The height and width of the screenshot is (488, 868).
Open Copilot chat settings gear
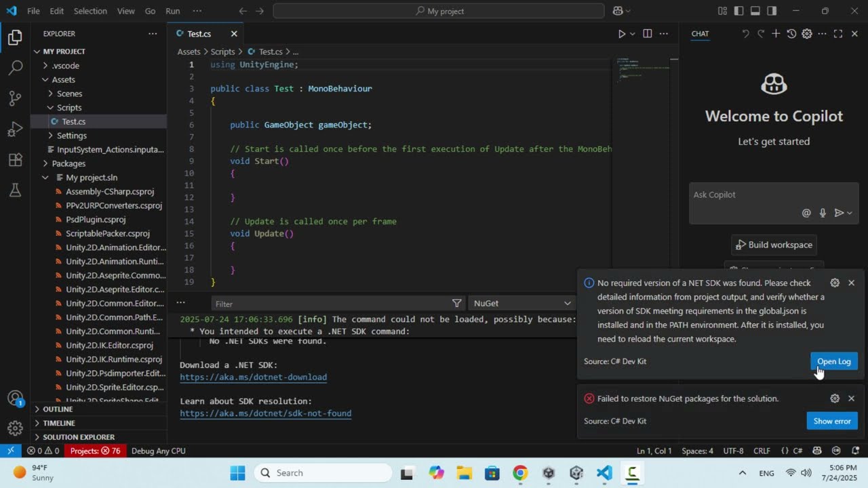click(x=807, y=34)
